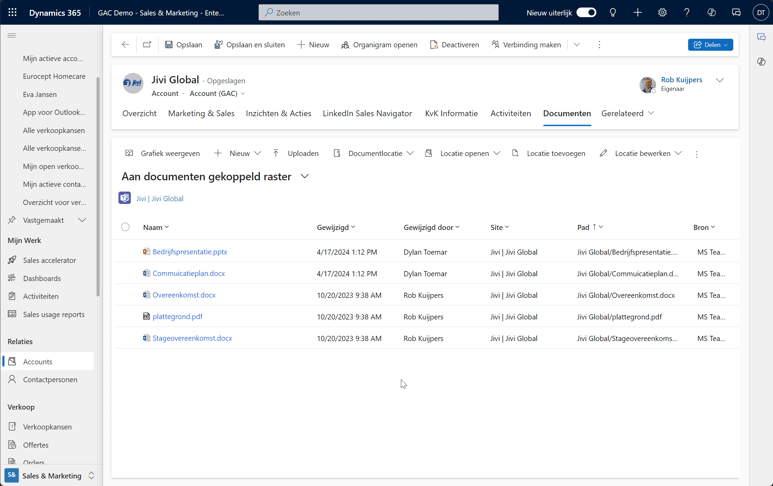
Task: Open Overeenkomst.docx document
Action: 184,295
